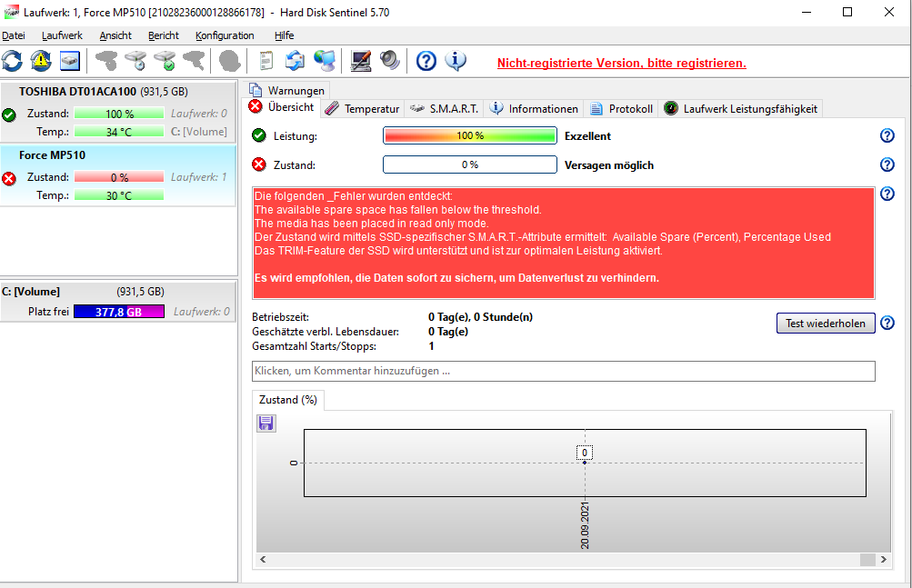Click the refresh disk status toolbar icon

[12, 61]
